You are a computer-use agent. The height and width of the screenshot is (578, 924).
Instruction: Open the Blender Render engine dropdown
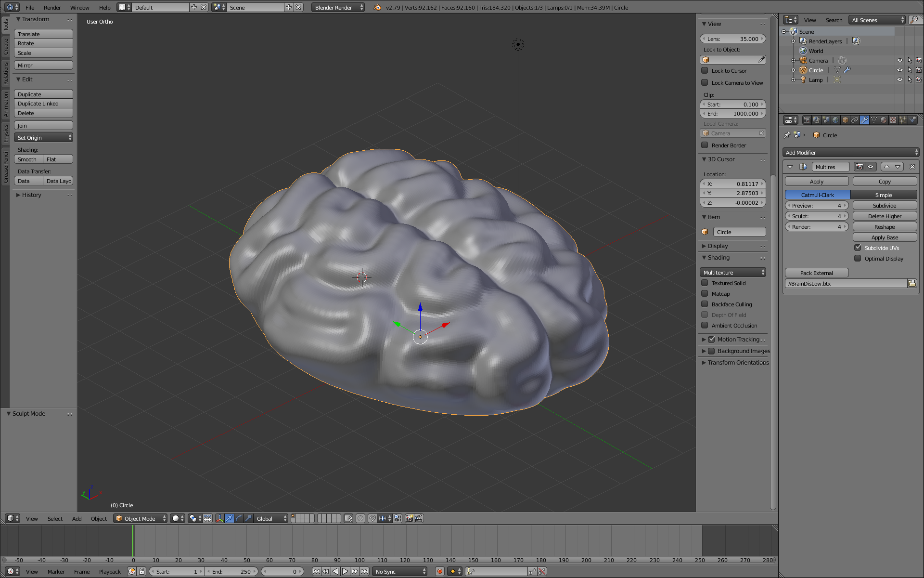click(338, 7)
